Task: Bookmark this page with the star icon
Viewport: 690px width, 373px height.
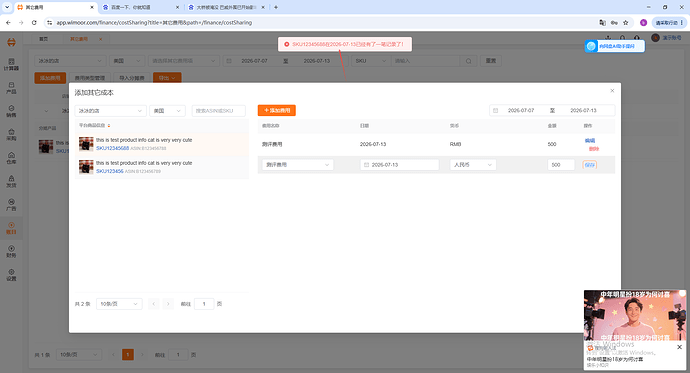Action: pyautogui.click(x=625, y=22)
